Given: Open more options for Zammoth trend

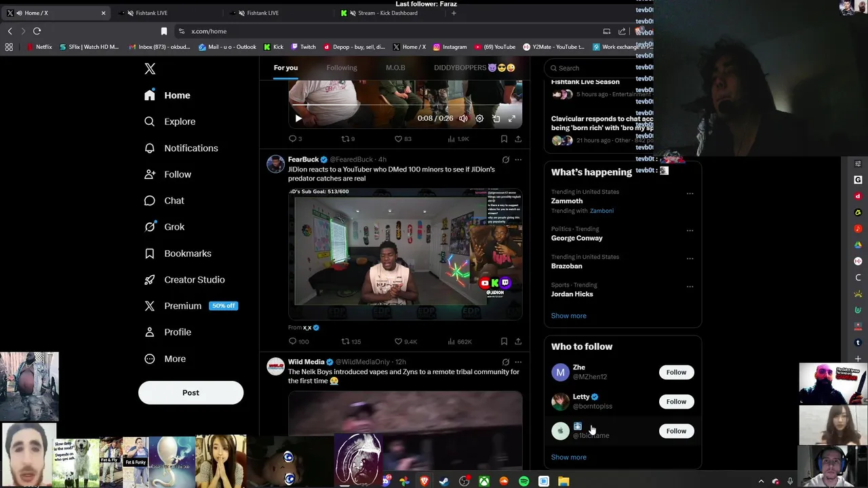Looking at the screenshot, I should click(x=690, y=193).
